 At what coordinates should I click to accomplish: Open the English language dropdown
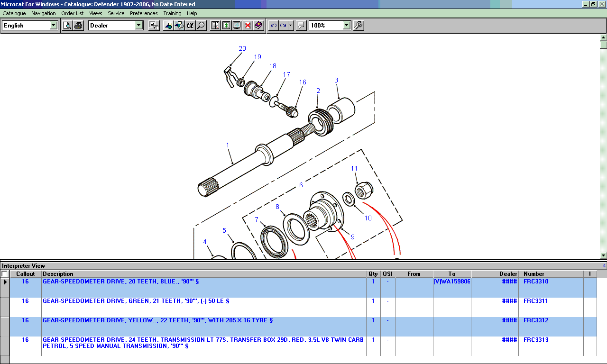click(54, 26)
